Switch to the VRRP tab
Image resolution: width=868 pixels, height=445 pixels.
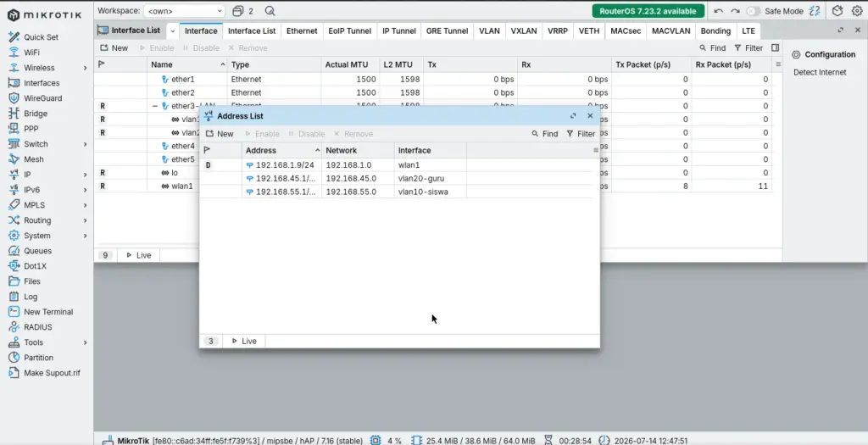point(558,31)
